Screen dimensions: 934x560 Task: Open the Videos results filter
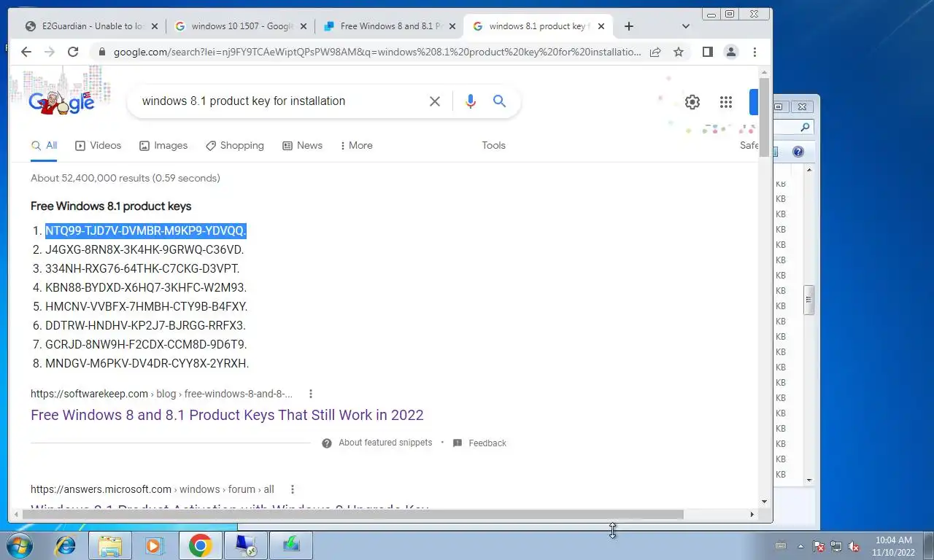click(99, 145)
